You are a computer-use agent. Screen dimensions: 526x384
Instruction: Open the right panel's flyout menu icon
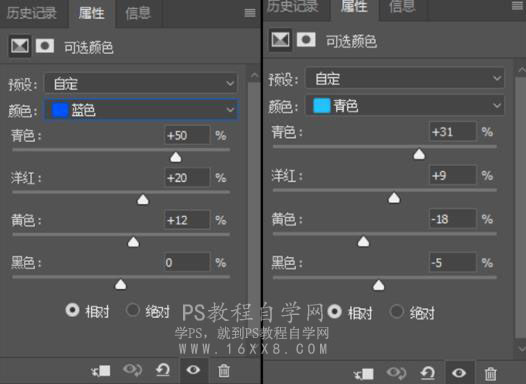pyautogui.click(x=517, y=6)
